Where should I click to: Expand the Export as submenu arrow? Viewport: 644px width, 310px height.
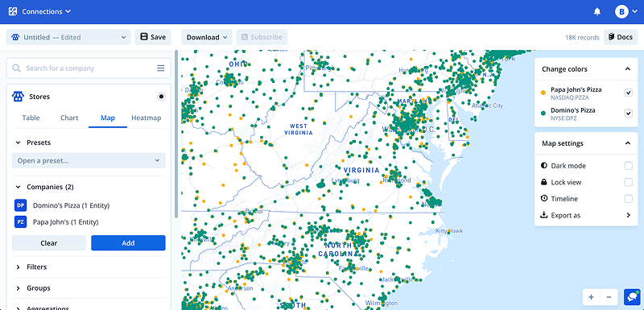(x=629, y=215)
